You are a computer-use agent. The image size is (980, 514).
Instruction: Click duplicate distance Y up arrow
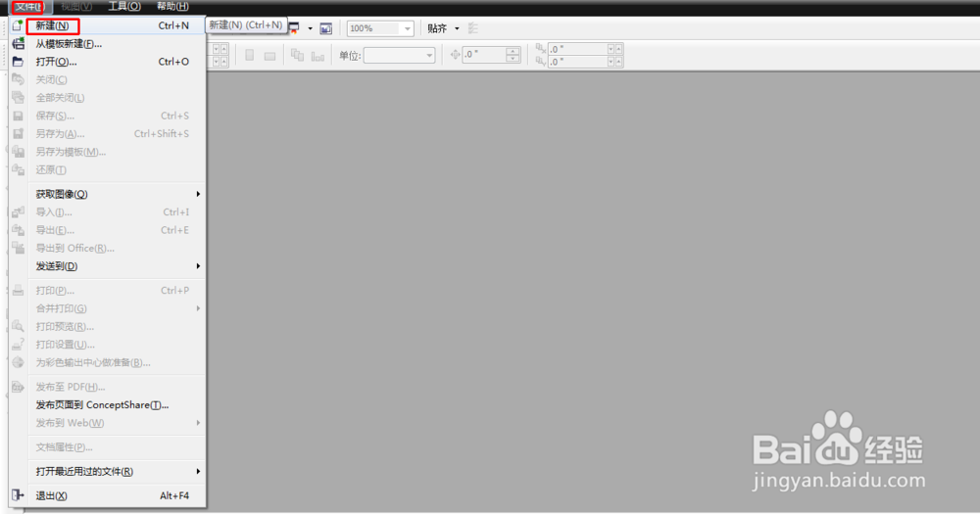pos(618,62)
